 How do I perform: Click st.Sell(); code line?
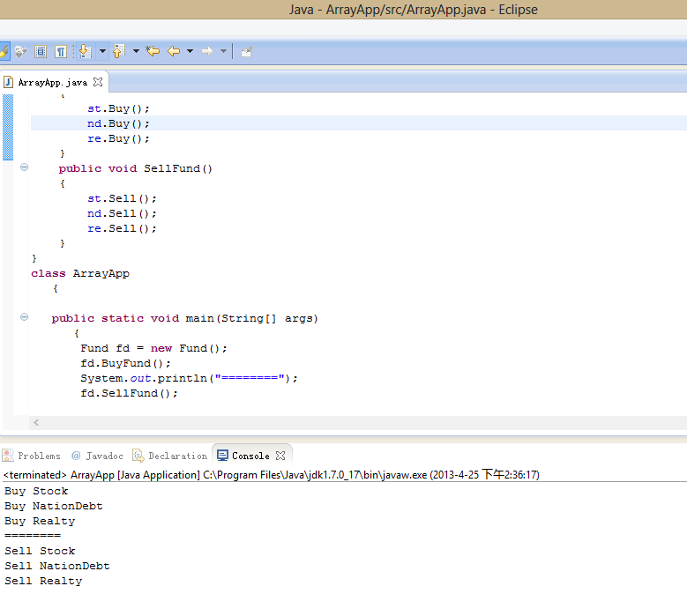(x=122, y=198)
